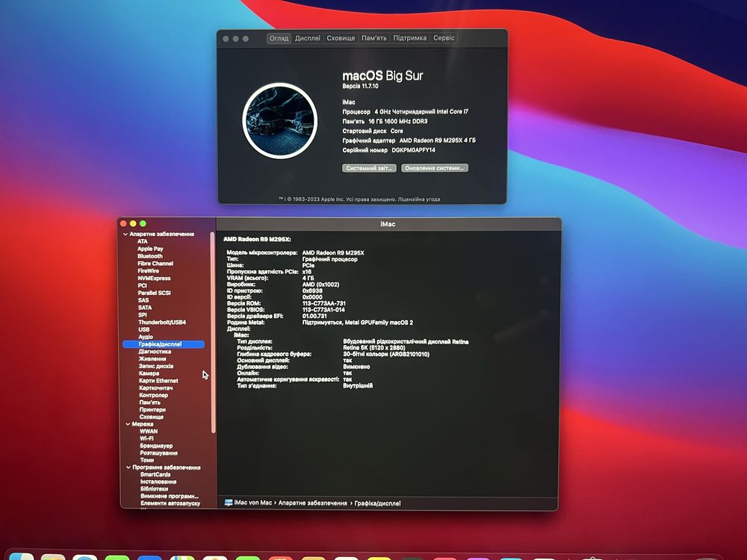
Task: Click the VBIOS value '113-C773A1-014'
Action: point(323,310)
